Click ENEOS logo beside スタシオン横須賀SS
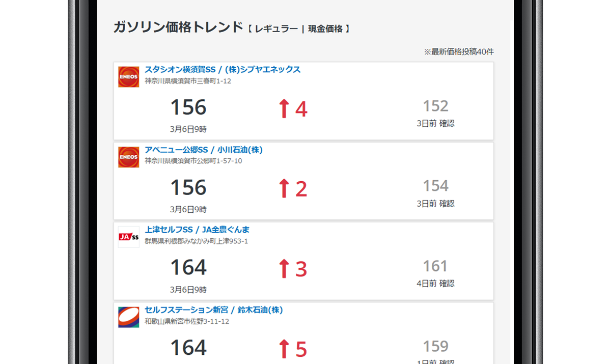Image resolution: width=611 pixels, height=364 pixels. point(128,77)
